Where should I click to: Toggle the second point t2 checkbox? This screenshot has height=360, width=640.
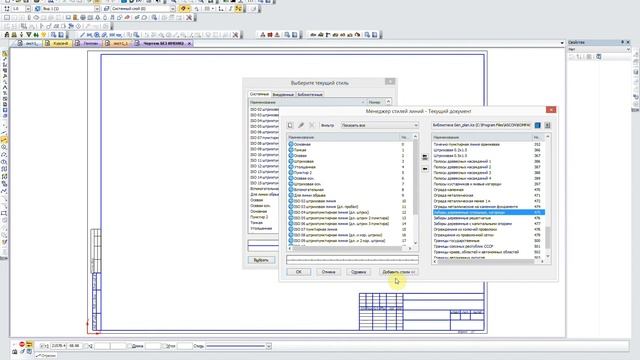click(86, 346)
